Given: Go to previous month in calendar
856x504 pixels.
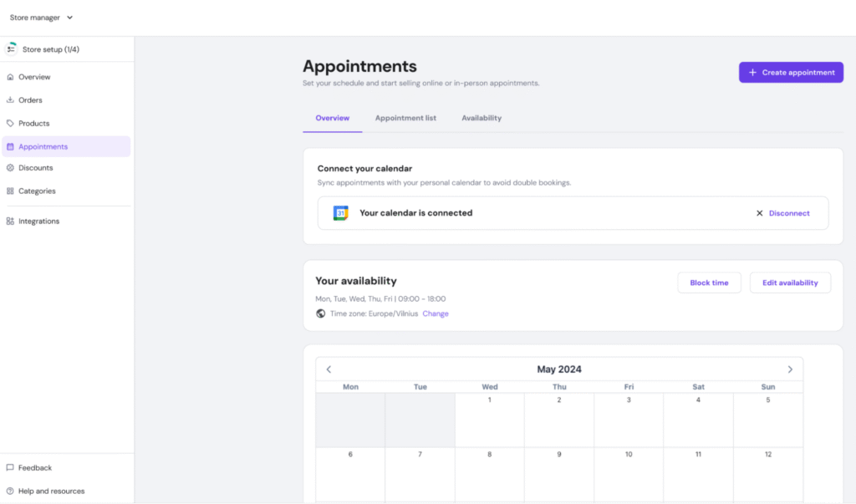Looking at the screenshot, I should point(329,369).
